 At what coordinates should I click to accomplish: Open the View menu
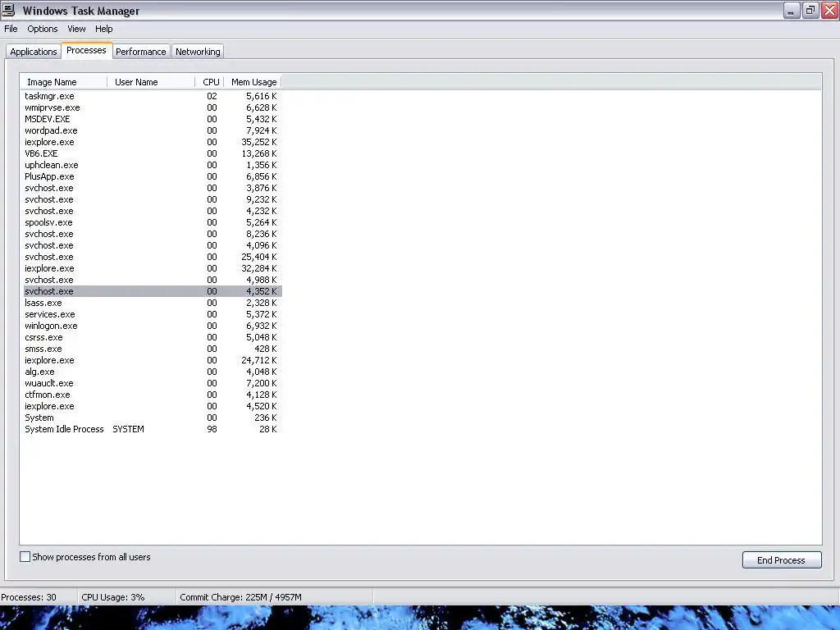click(76, 29)
